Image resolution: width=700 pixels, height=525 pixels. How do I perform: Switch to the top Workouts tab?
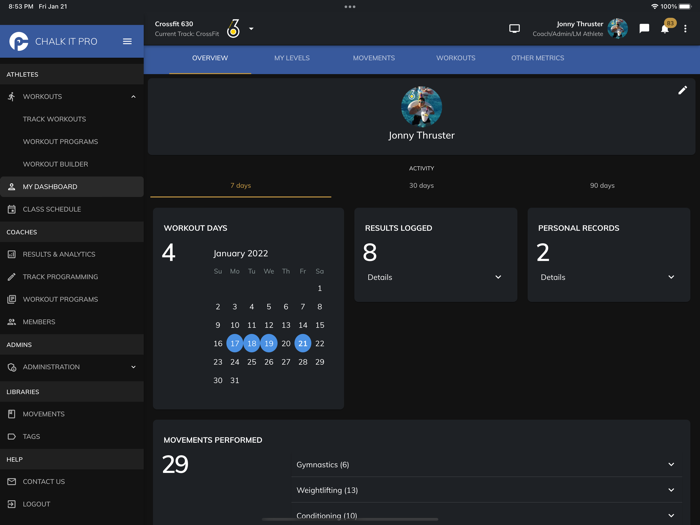[x=456, y=58]
